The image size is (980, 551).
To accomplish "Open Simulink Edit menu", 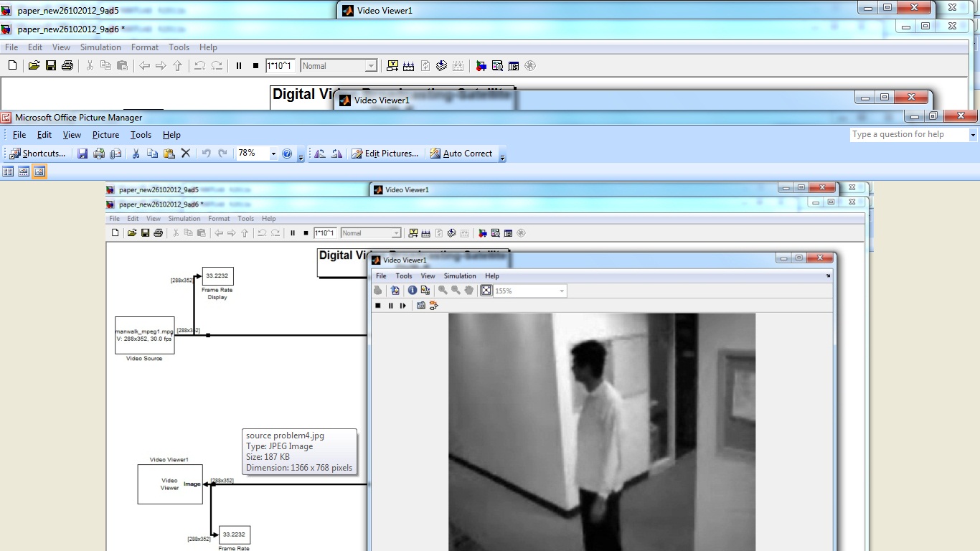I will click(35, 47).
